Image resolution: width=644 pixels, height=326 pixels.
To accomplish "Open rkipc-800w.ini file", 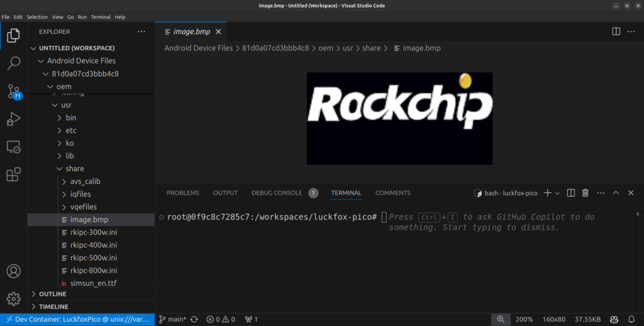I will (x=91, y=270).
